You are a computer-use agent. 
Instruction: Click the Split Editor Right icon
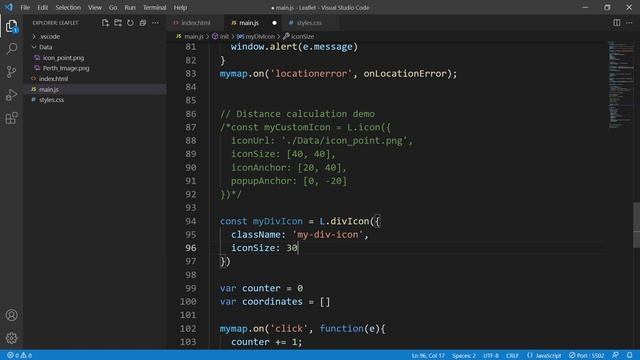(x=617, y=23)
